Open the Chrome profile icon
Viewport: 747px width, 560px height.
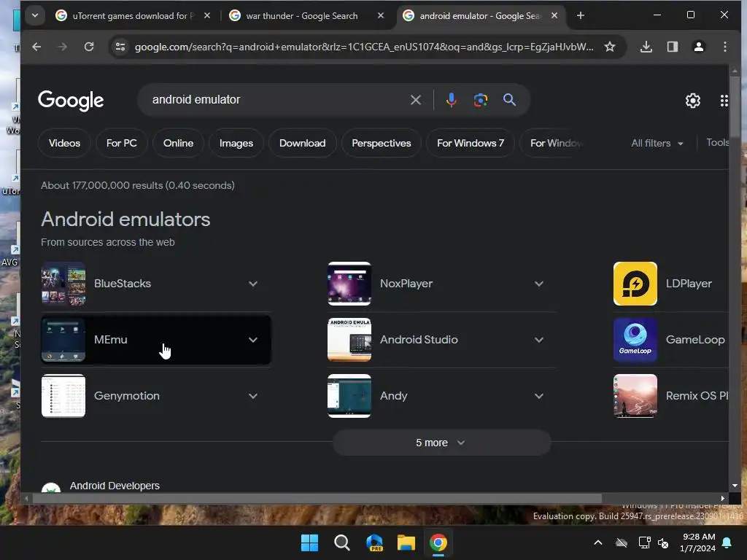click(x=698, y=47)
